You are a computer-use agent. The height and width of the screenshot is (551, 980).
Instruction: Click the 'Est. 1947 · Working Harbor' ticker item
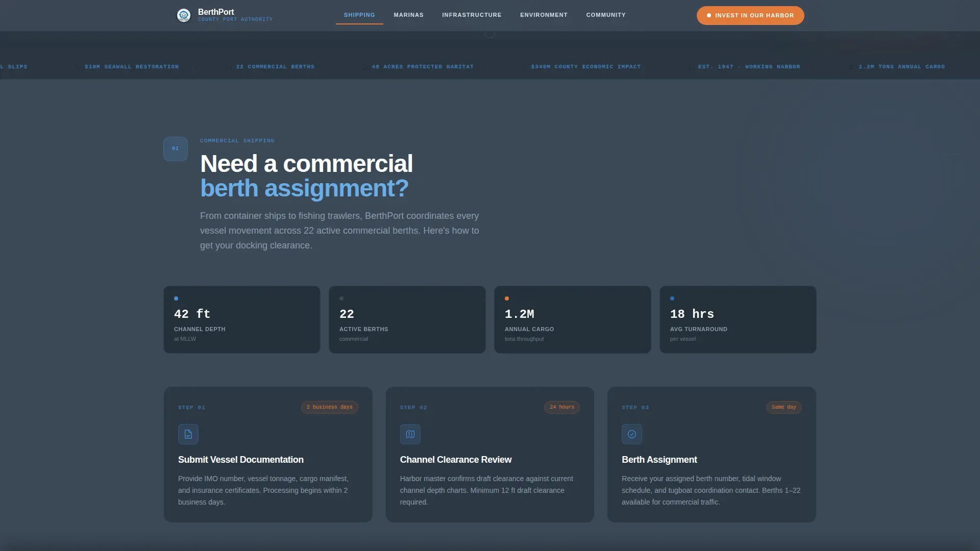pyautogui.click(x=749, y=67)
